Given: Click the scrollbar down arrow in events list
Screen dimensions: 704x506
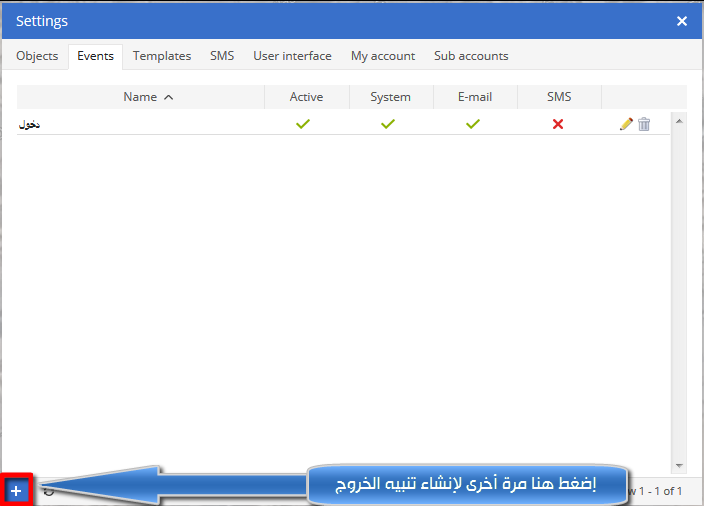Looking at the screenshot, I should (x=679, y=466).
